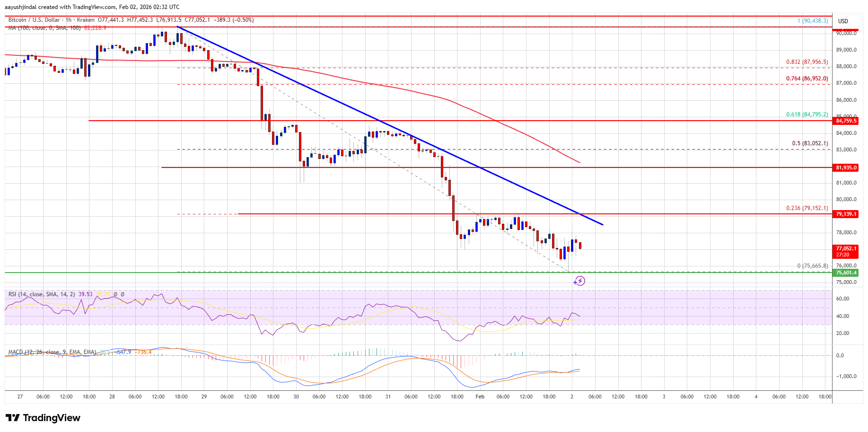Click the red 79,139.1 price axis label
This screenshot has width=868, height=432.
[x=846, y=214]
